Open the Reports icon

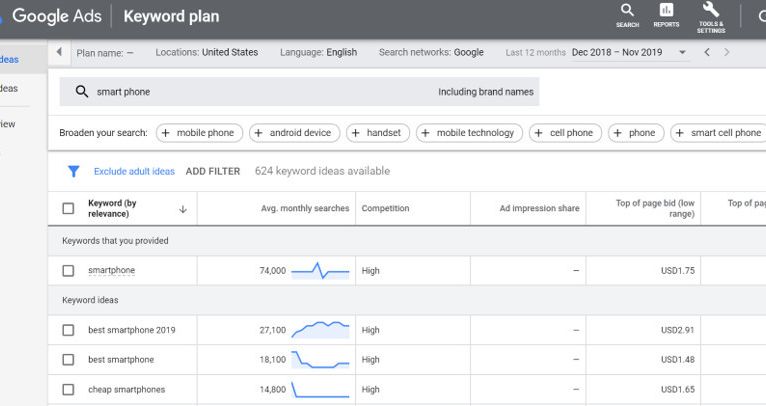click(666, 15)
